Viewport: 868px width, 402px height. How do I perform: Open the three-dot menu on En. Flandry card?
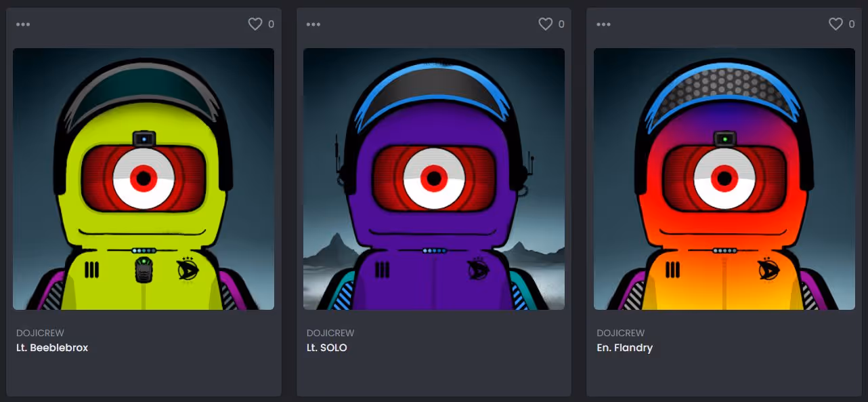tap(603, 24)
